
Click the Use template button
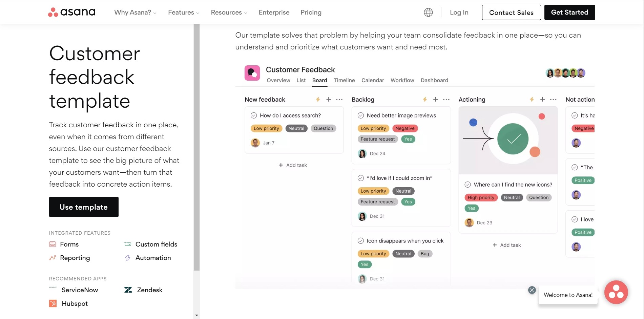point(83,207)
